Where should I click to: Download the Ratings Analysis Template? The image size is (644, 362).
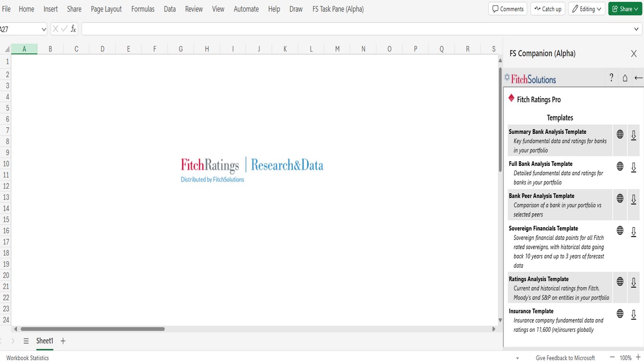pyautogui.click(x=634, y=282)
